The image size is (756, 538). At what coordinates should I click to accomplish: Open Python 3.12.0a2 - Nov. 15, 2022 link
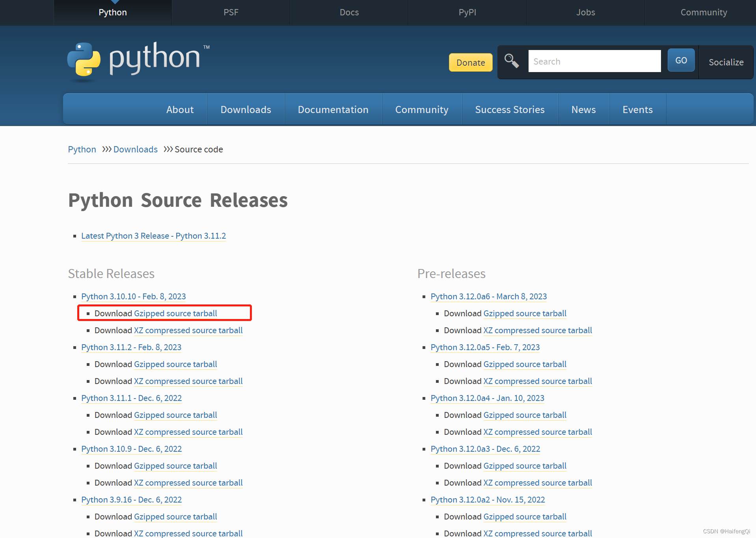click(x=488, y=500)
